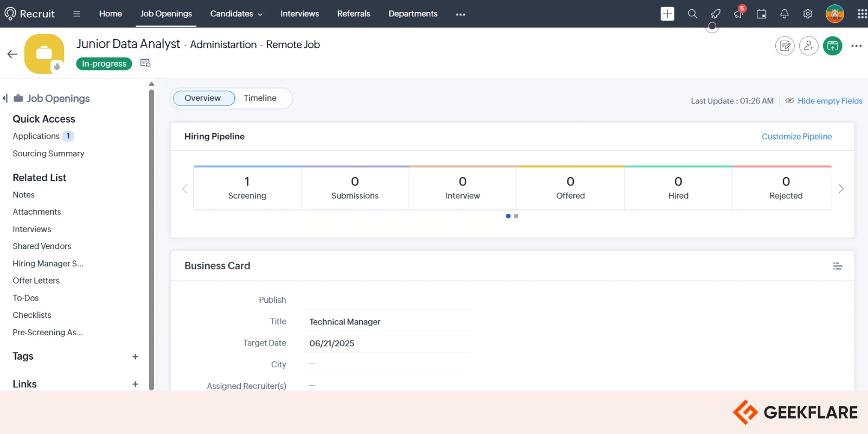Select the Screening pipeline stage

tap(247, 188)
